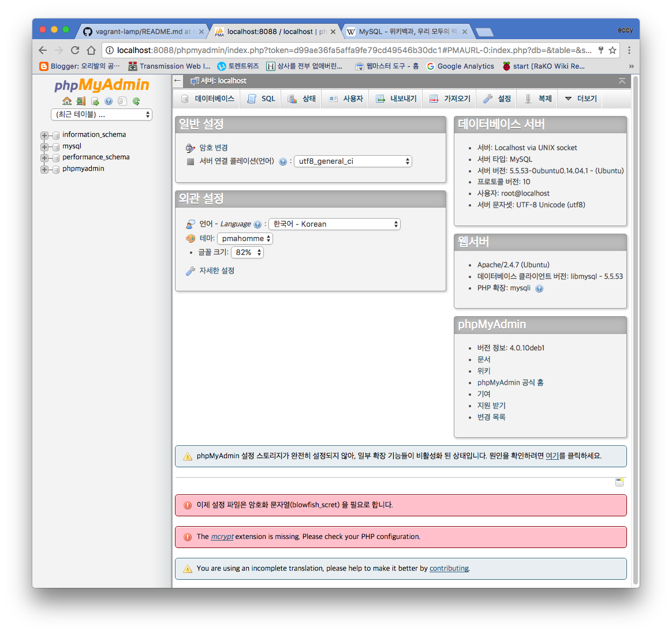Switch to vagrant-lamp README browser tab

click(x=142, y=31)
